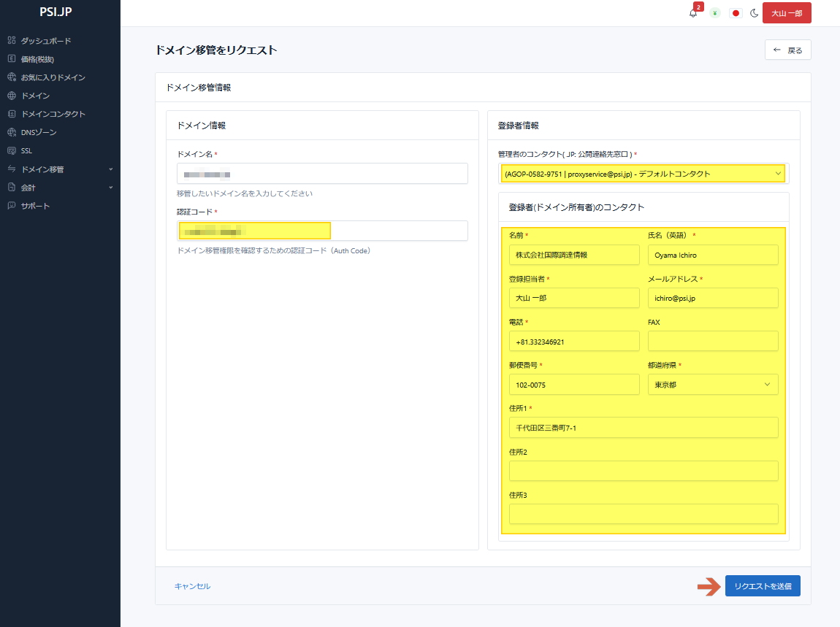Click the DNS zone sidebar icon
Image resolution: width=840 pixels, height=627 pixels.
coord(11,132)
